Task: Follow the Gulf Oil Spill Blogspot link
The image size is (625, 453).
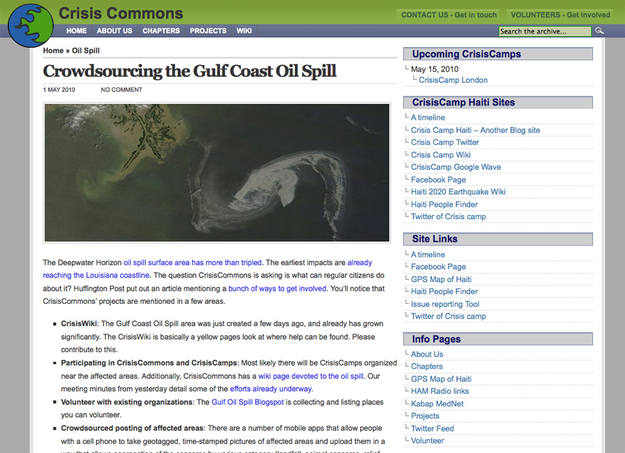Action: pyautogui.click(x=248, y=402)
